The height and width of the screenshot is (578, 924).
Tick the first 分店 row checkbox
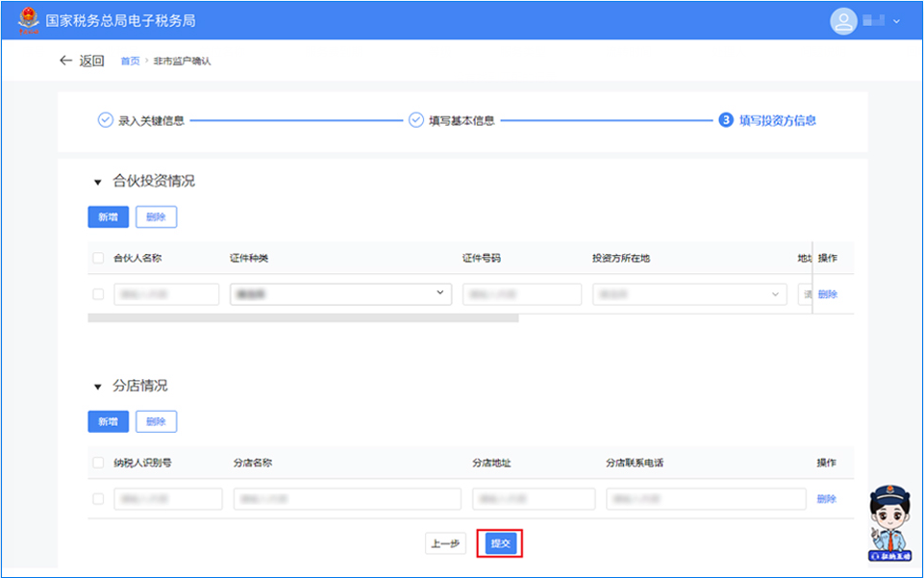(x=98, y=499)
